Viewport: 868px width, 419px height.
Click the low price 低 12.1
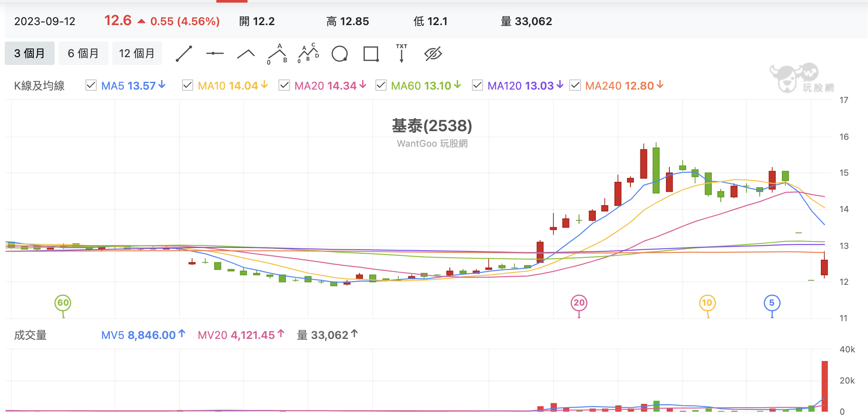(431, 21)
